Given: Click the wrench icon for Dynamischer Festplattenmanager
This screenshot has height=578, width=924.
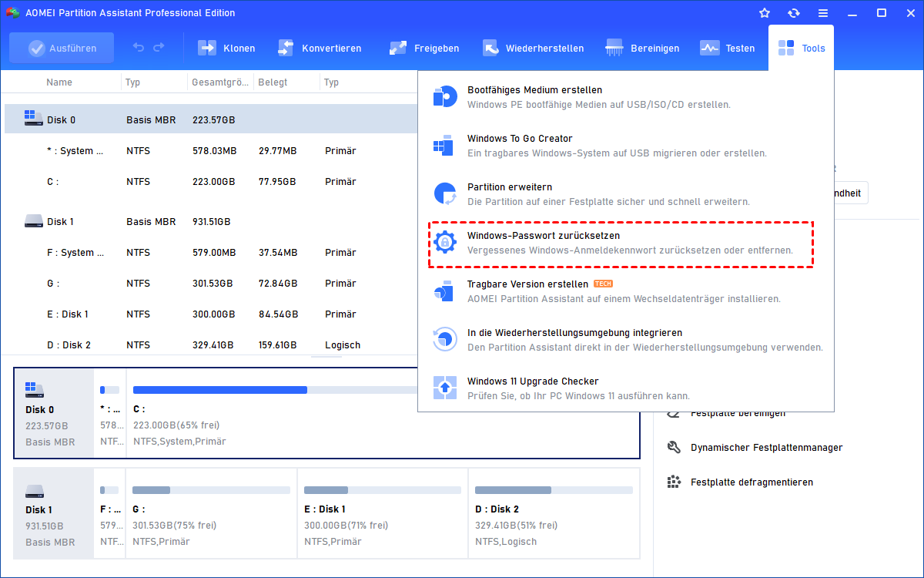Looking at the screenshot, I should point(674,447).
